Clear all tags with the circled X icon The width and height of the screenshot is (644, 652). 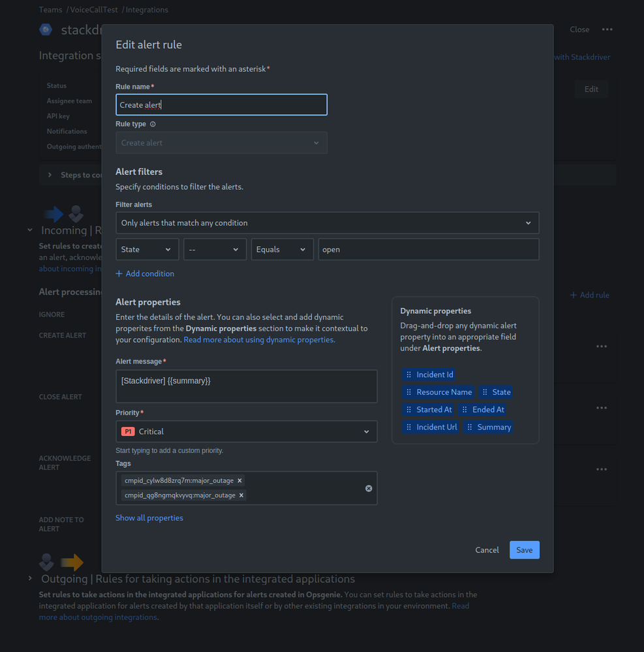(x=369, y=488)
